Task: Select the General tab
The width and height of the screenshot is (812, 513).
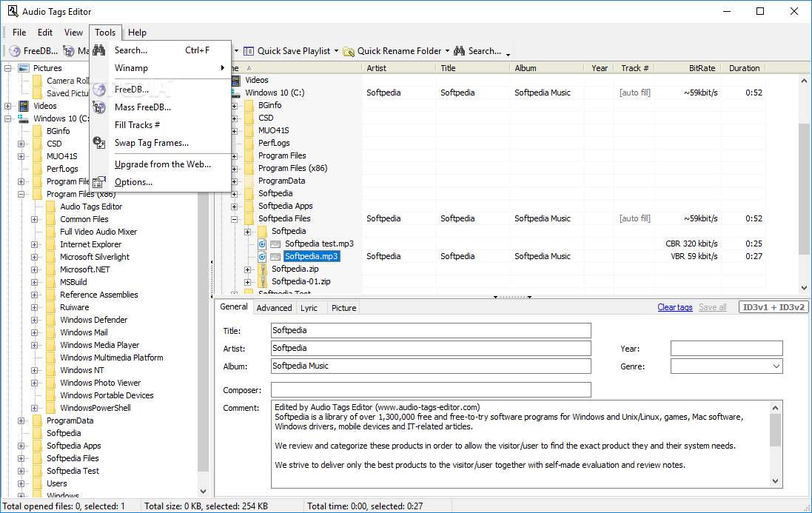Action: point(234,307)
